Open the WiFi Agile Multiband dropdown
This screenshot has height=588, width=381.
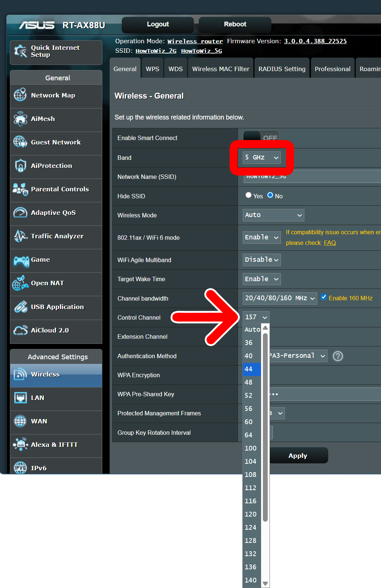click(x=262, y=260)
